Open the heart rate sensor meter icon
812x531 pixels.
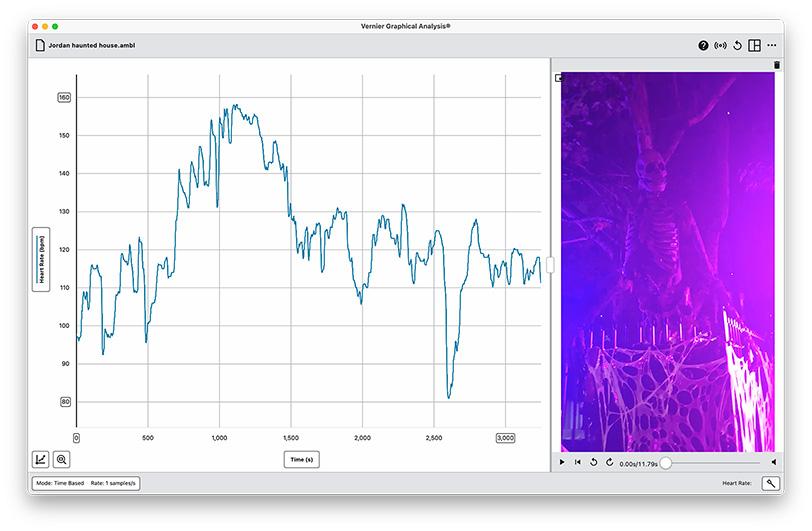770,483
